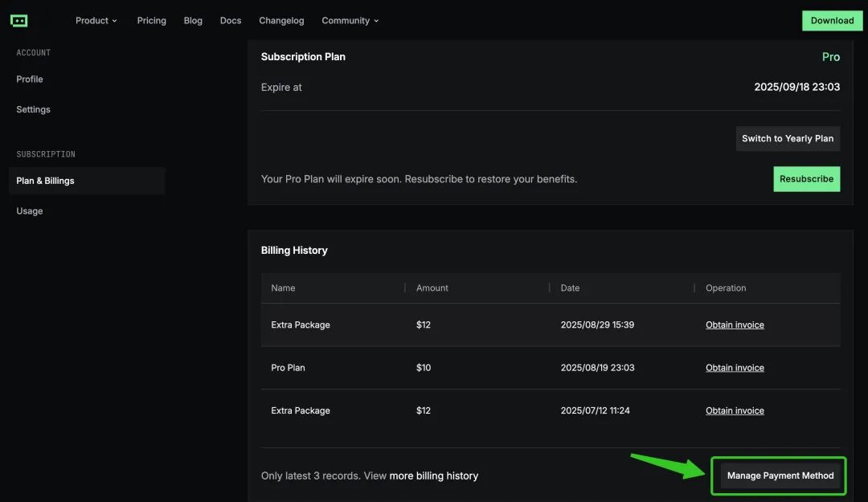Viewport: 868px width, 502px height.
Task: Open Profile in account sidebar
Action: [30, 80]
